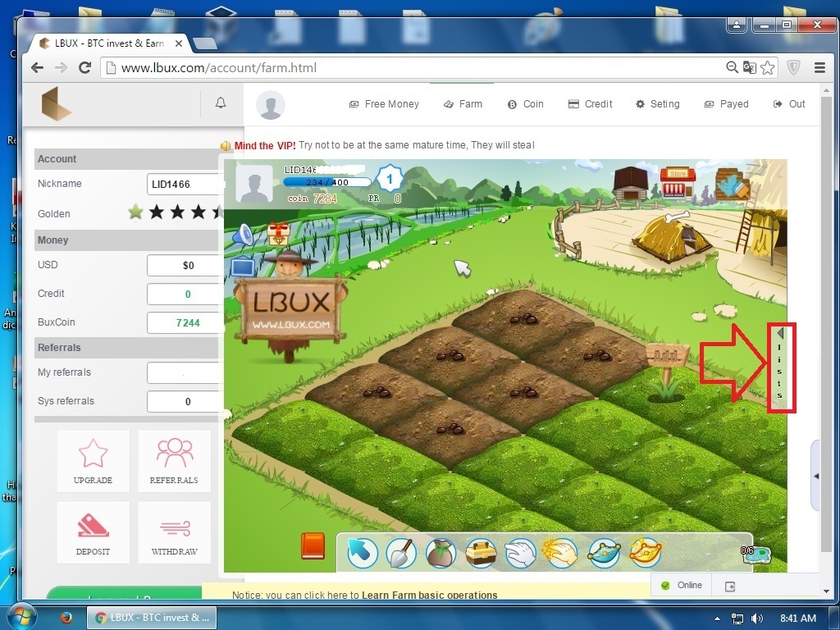Image resolution: width=840 pixels, height=630 pixels.
Task: Select the sparkling hand harvest-all tool
Action: coord(559,552)
